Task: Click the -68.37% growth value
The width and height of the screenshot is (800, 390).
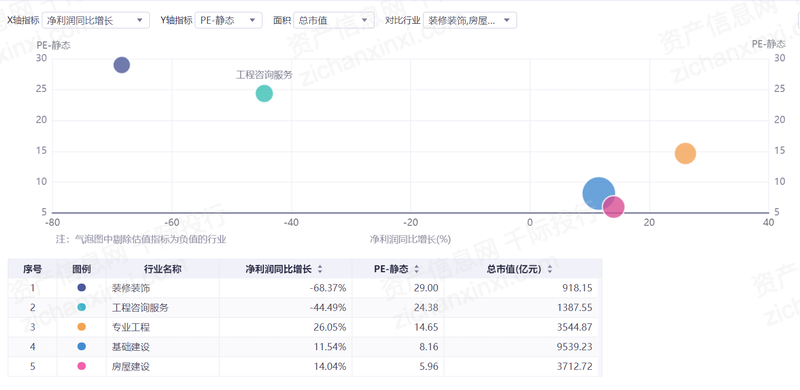Action: 328,288
